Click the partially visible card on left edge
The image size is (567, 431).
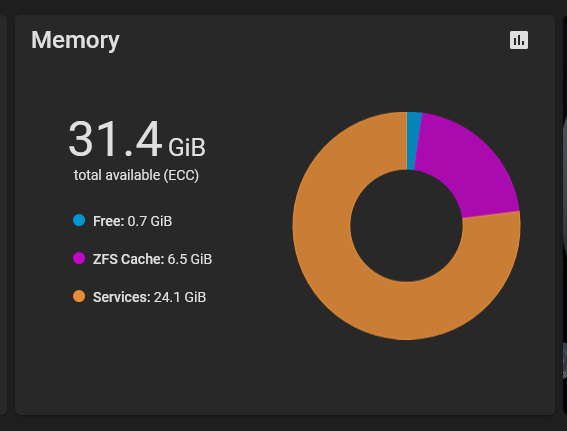click(3, 215)
